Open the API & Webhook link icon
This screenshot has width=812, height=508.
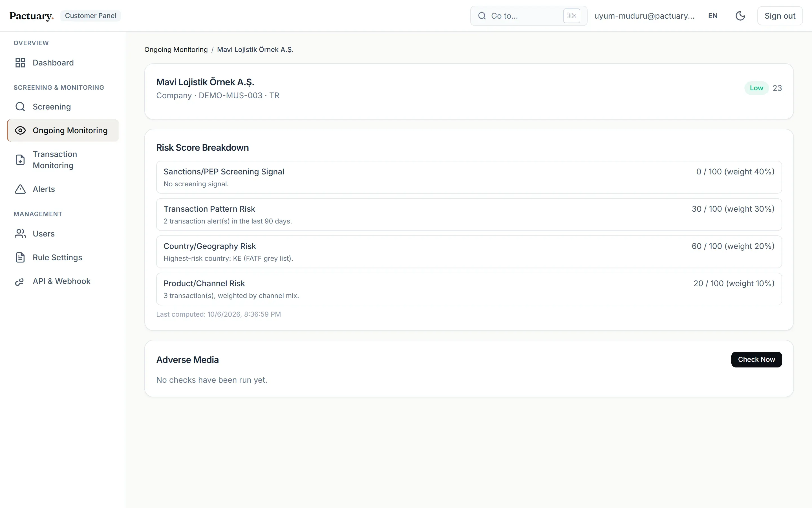[x=20, y=282]
